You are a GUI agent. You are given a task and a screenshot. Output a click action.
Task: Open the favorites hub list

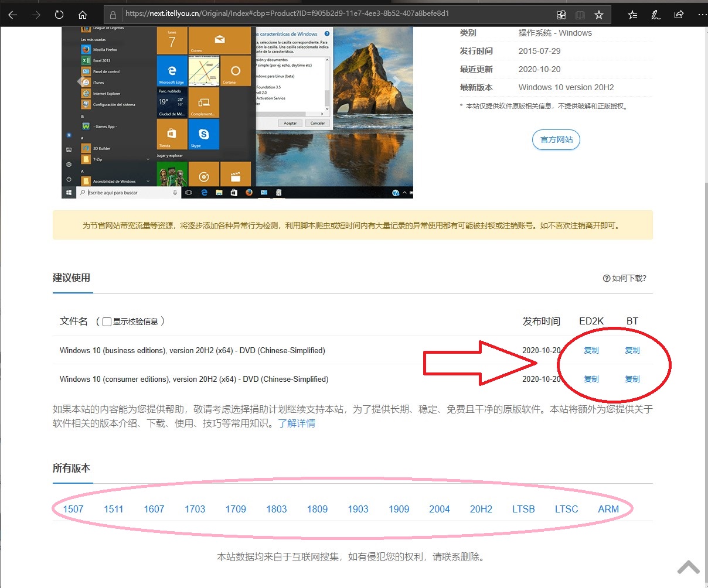pos(633,15)
